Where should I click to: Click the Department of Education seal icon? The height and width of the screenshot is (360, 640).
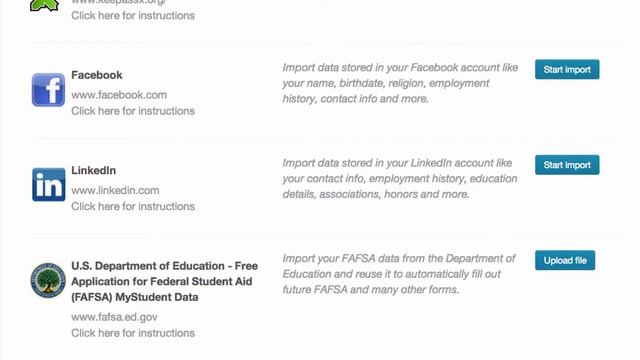tap(48, 280)
